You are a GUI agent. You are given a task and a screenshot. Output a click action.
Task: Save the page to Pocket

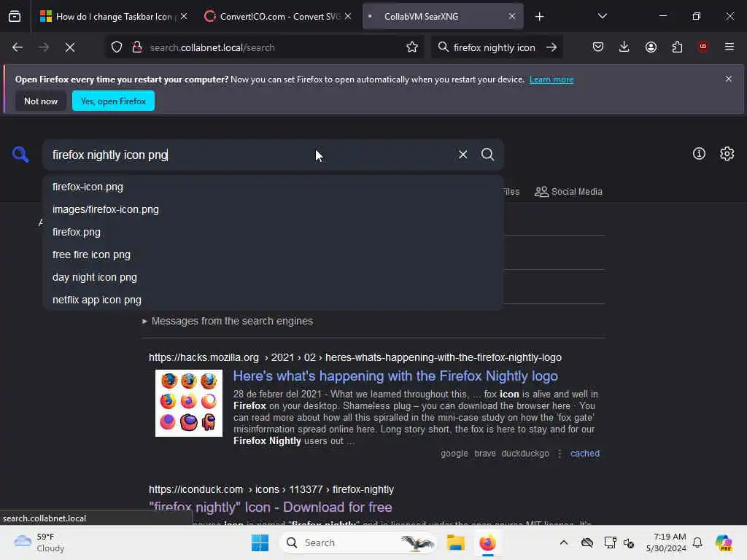[x=598, y=47]
